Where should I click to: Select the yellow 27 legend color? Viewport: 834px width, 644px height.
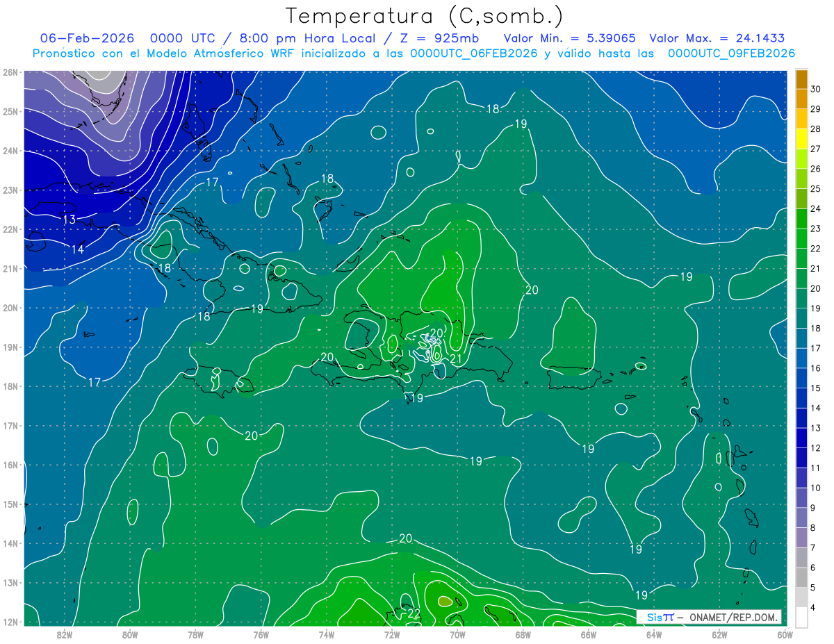pos(801,139)
